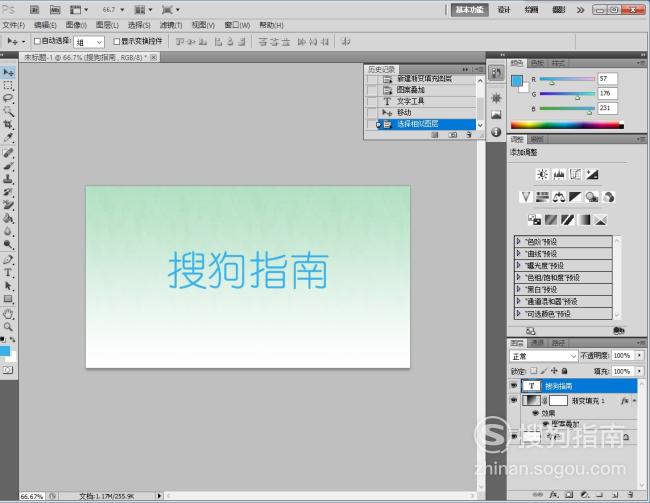
Task: Select the Rectangular Marquee tool
Action: pyautogui.click(x=8, y=86)
